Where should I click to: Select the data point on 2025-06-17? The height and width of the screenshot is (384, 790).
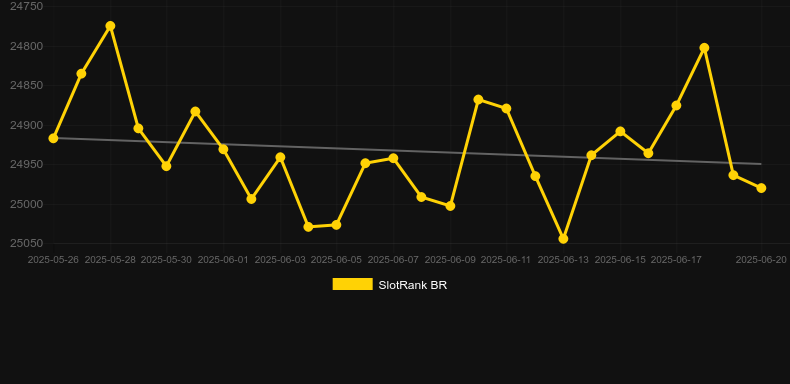[676, 105]
